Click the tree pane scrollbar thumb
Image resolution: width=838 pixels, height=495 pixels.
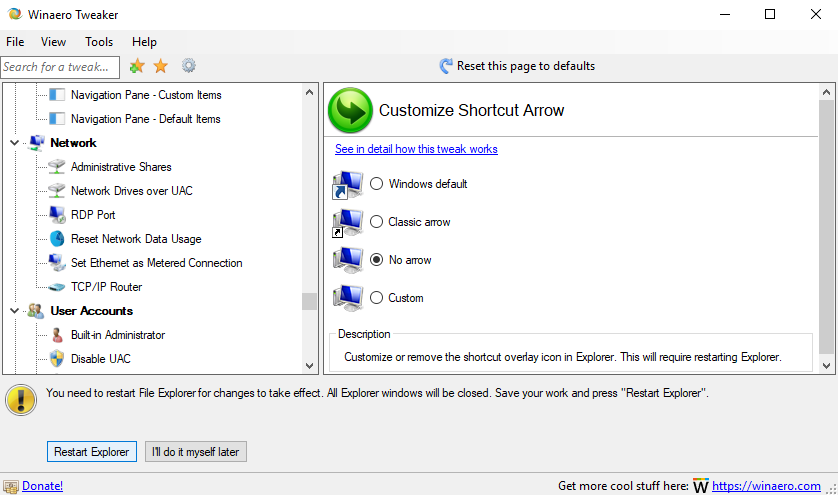click(309, 301)
